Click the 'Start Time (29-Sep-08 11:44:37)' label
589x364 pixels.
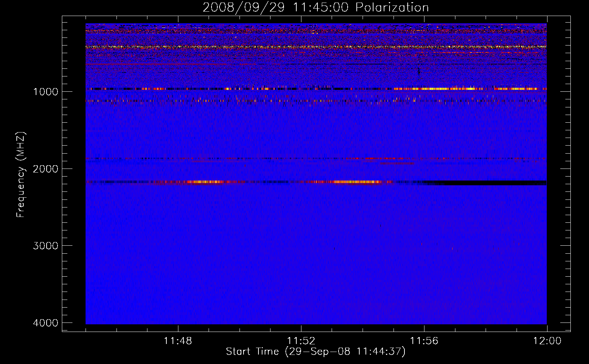pyautogui.click(x=316, y=352)
